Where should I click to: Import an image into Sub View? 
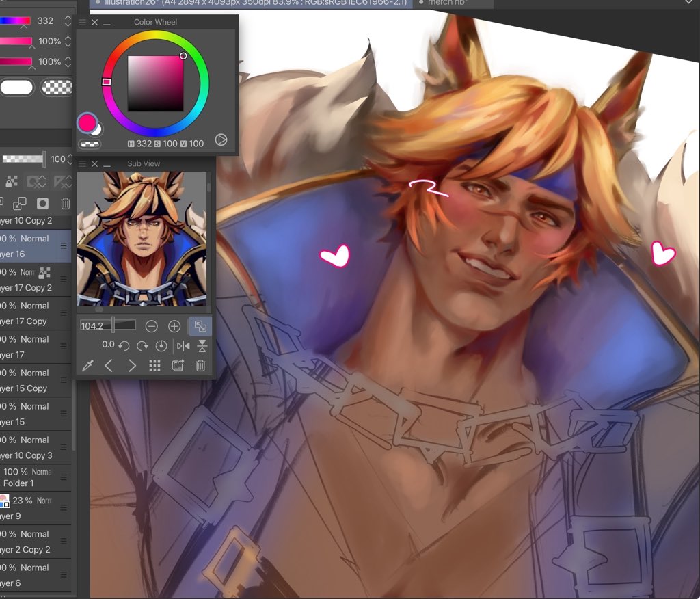point(178,366)
